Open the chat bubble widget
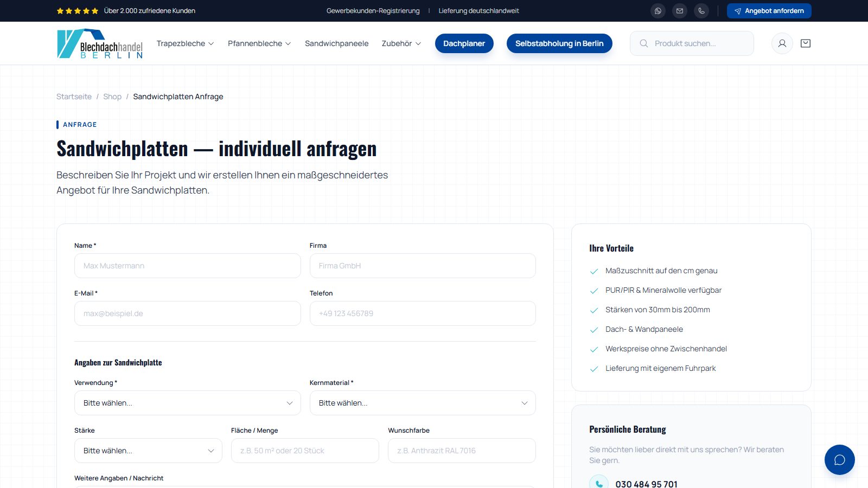This screenshot has width=868, height=488. click(x=840, y=460)
